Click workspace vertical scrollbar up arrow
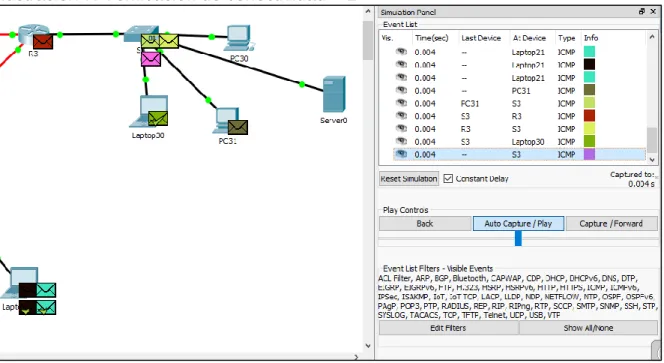This screenshot has width=664, height=363. coord(368,12)
